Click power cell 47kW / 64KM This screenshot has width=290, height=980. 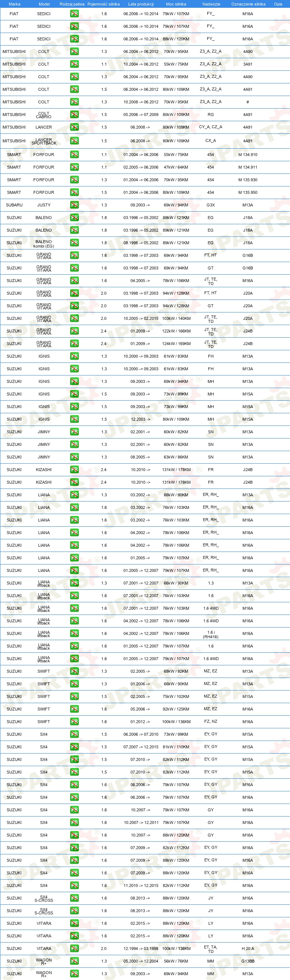[x=176, y=168]
